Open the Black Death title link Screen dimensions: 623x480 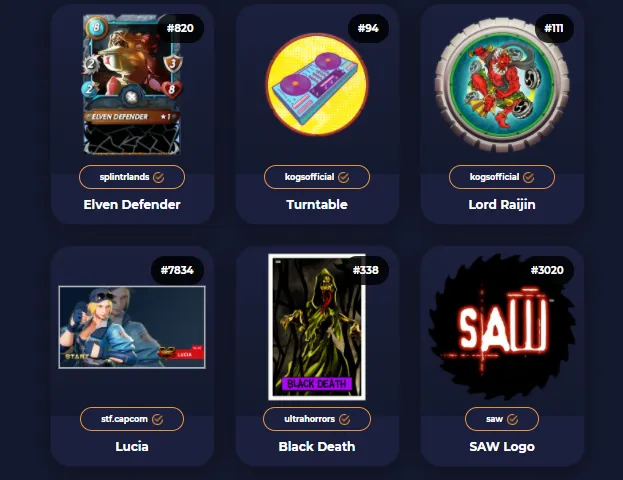pos(317,446)
